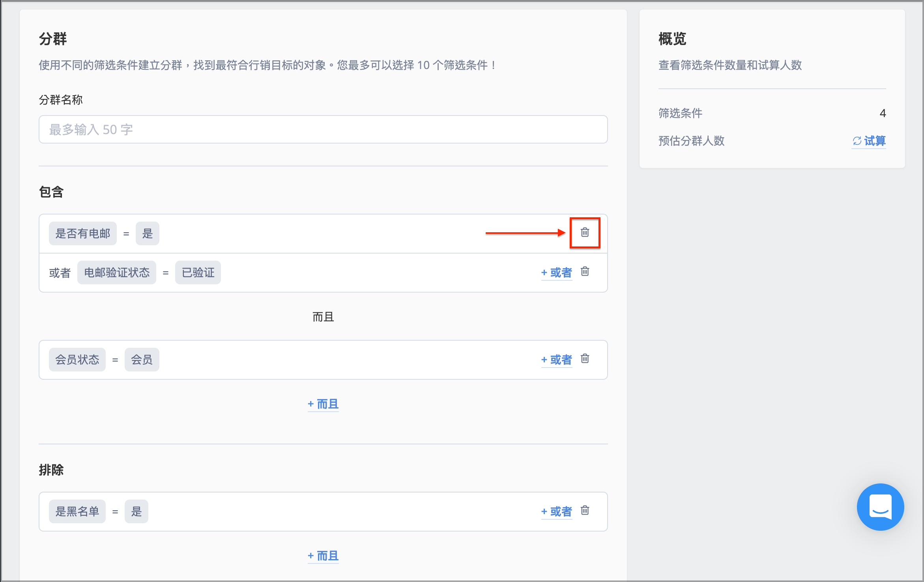Viewport: 924px width, 582px height.
Task: Open the 会员状态 field chip
Action: point(77,360)
